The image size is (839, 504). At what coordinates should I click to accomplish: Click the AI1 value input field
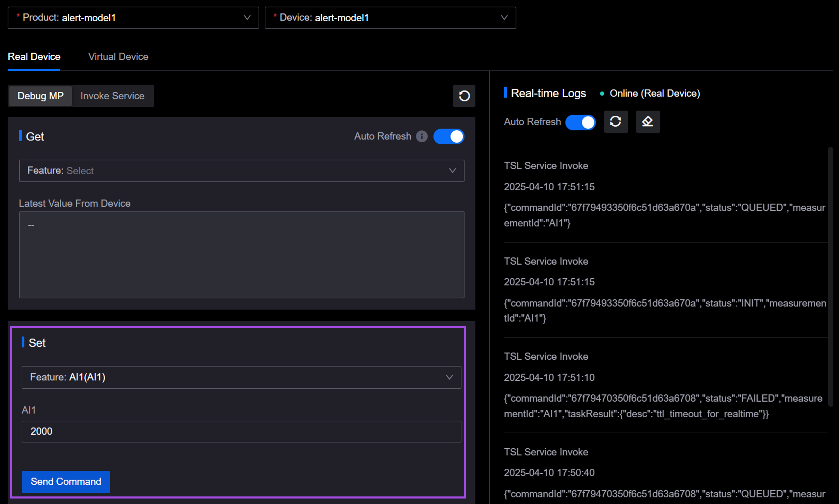pos(241,431)
